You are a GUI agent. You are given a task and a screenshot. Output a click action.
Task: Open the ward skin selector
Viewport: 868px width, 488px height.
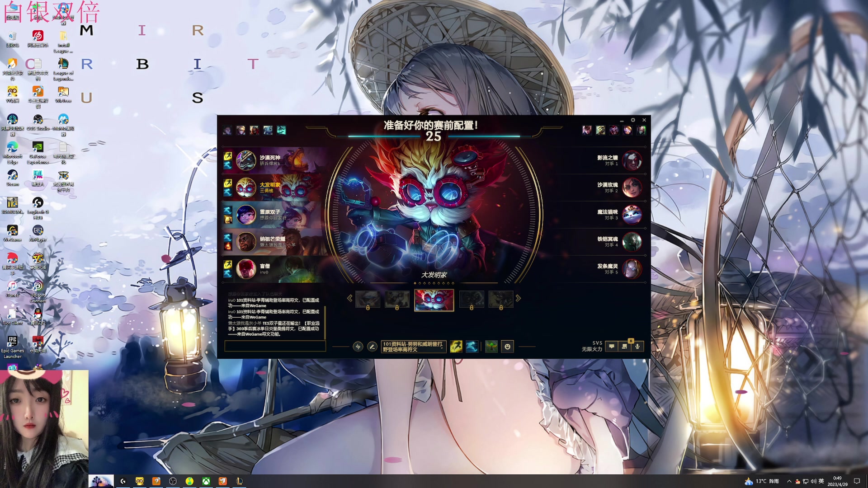pos(491,347)
